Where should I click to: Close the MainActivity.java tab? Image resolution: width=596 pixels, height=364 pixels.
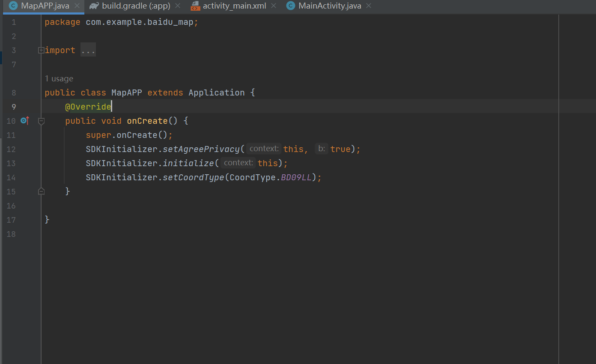369,6
